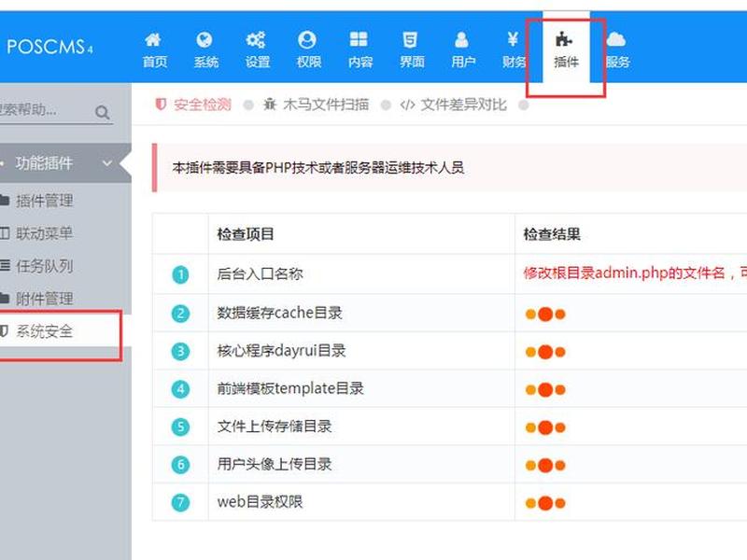Click loading dots in the cache目录 row
Screen dimensions: 747x560
pyautogui.click(x=545, y=315)
